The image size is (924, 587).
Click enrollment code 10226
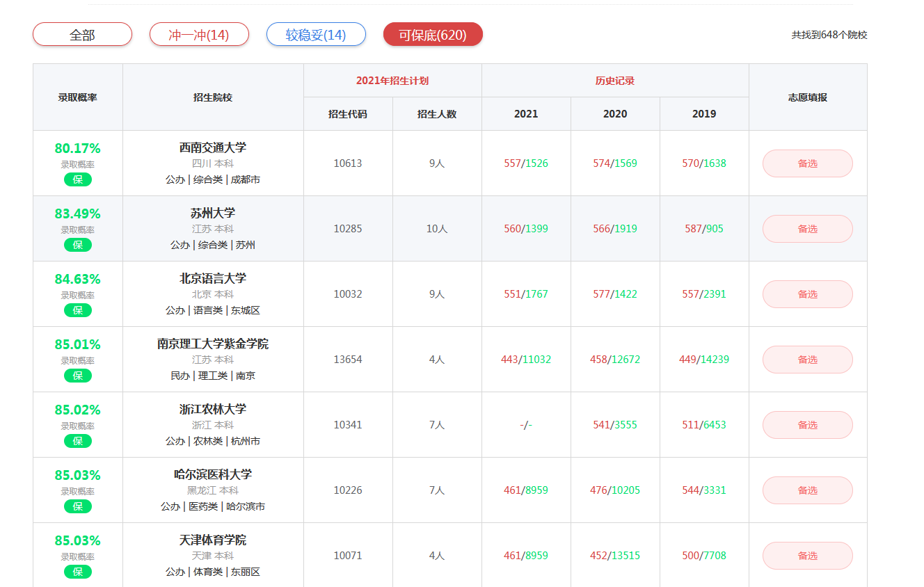pyautogui.click(x=348, y=490)
